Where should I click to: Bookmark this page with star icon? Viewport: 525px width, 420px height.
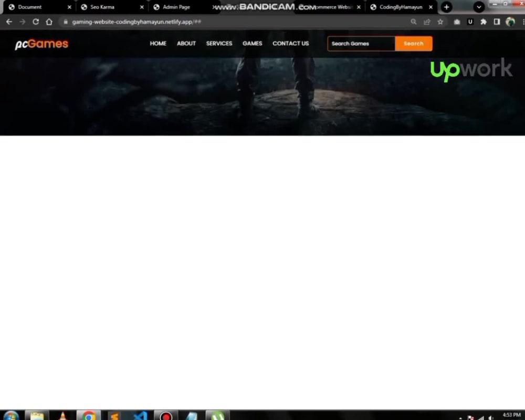click(x=440, y=22)
